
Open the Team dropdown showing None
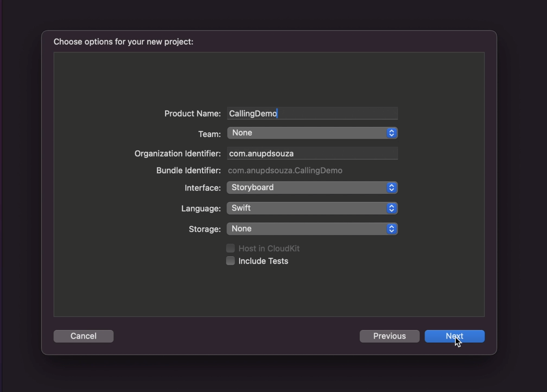pos(307,133)
